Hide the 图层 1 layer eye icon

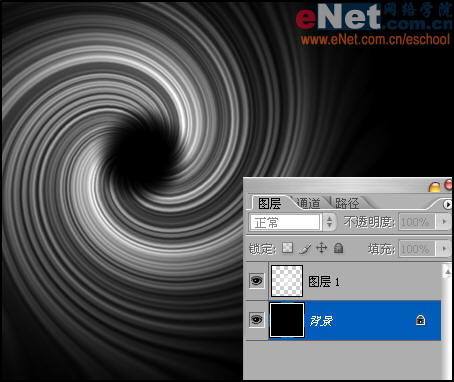256,281
